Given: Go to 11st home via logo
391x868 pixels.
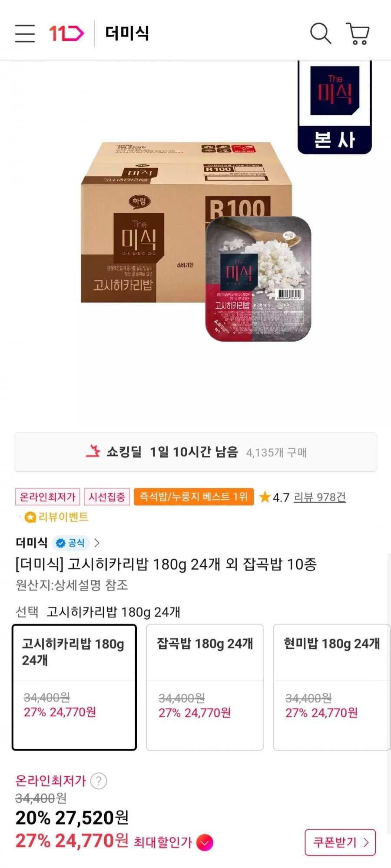Looking at the screenshot, I should click(x=66, y=33).
